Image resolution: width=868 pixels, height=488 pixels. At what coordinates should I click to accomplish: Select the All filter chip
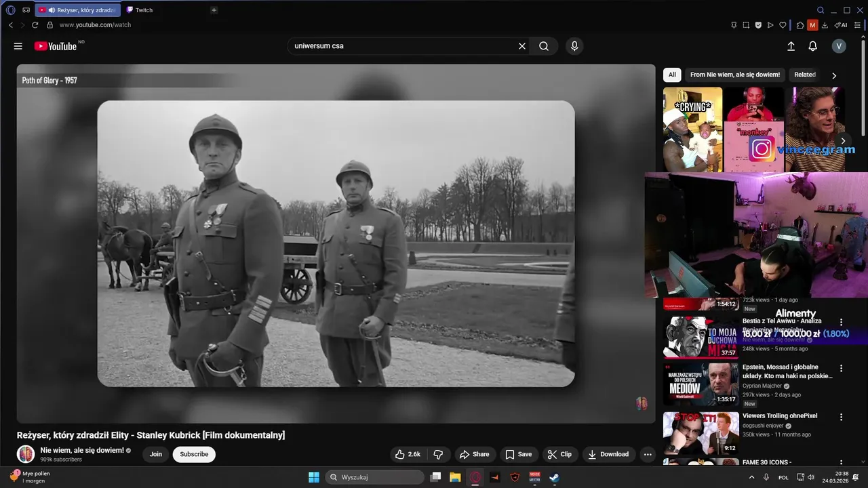[672, 75]
